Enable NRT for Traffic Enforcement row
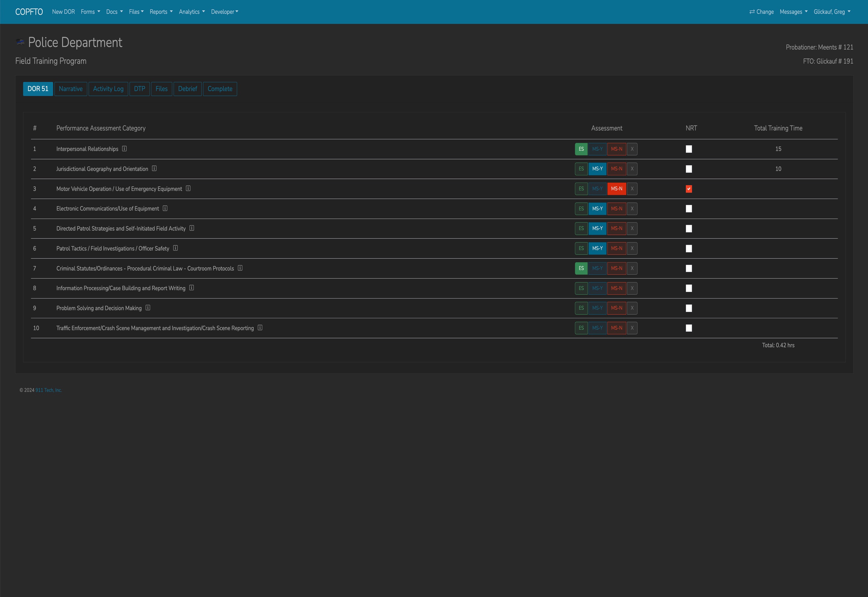868x597 pixels. coord(689,328)
